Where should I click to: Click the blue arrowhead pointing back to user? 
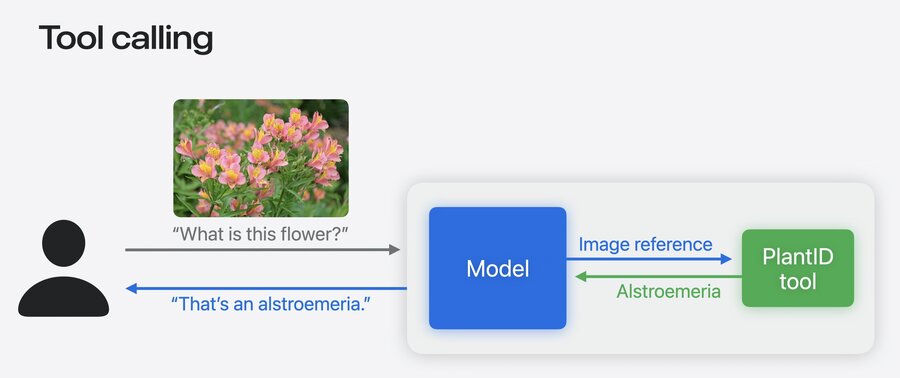point(131,288)
